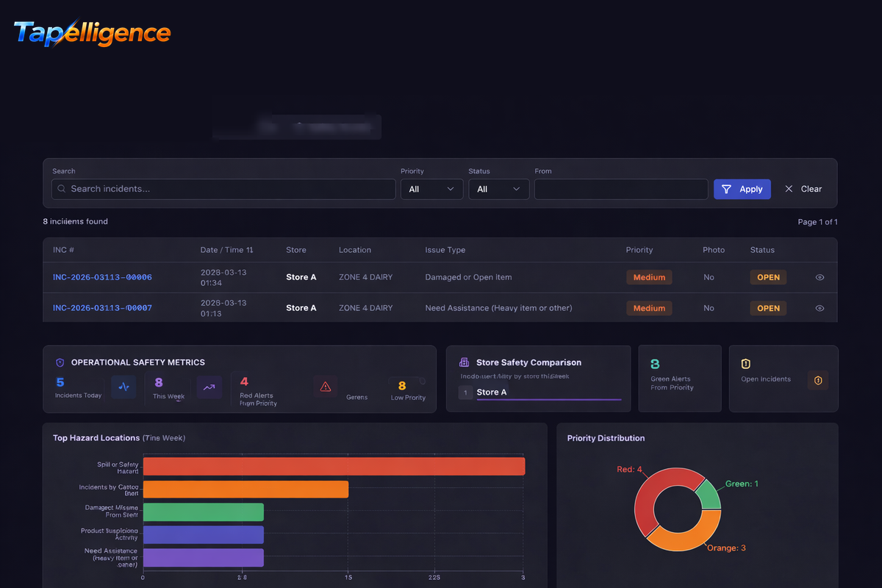Click the pulse icon next to Incidents Today
Screen dimensions: 882x588
123,387
